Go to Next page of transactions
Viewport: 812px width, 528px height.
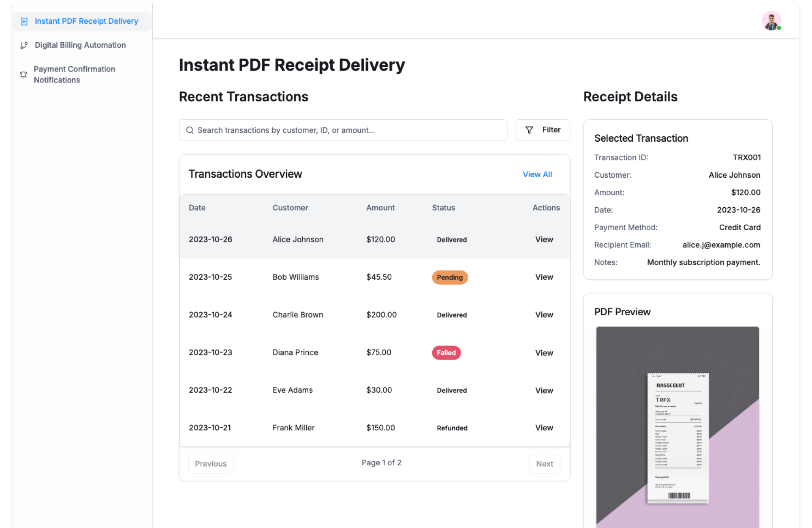coord(544,464)
